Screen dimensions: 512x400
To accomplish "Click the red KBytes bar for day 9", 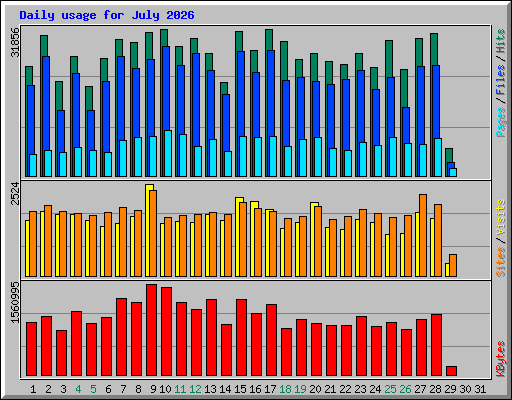I will [151, 330].
